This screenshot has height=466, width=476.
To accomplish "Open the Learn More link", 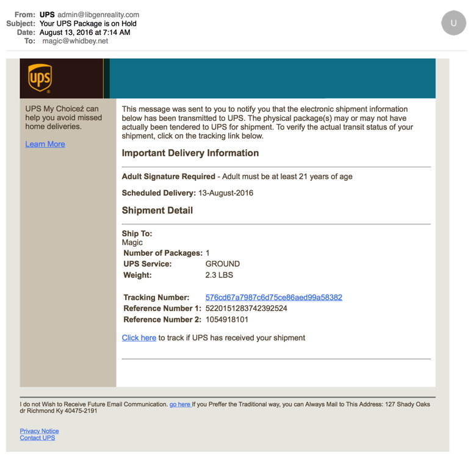I will coord(45,144).
